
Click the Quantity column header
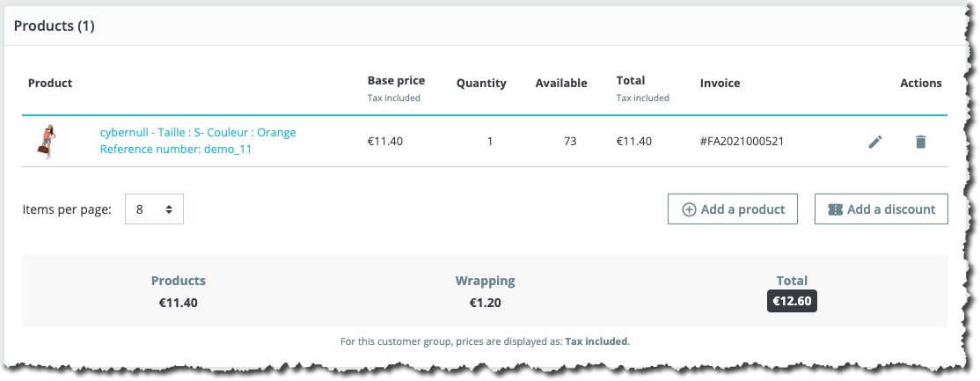click(x=481, y=84)
